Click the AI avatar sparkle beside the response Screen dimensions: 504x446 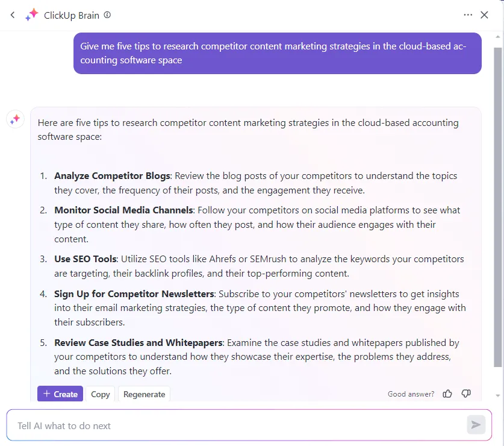15,119
